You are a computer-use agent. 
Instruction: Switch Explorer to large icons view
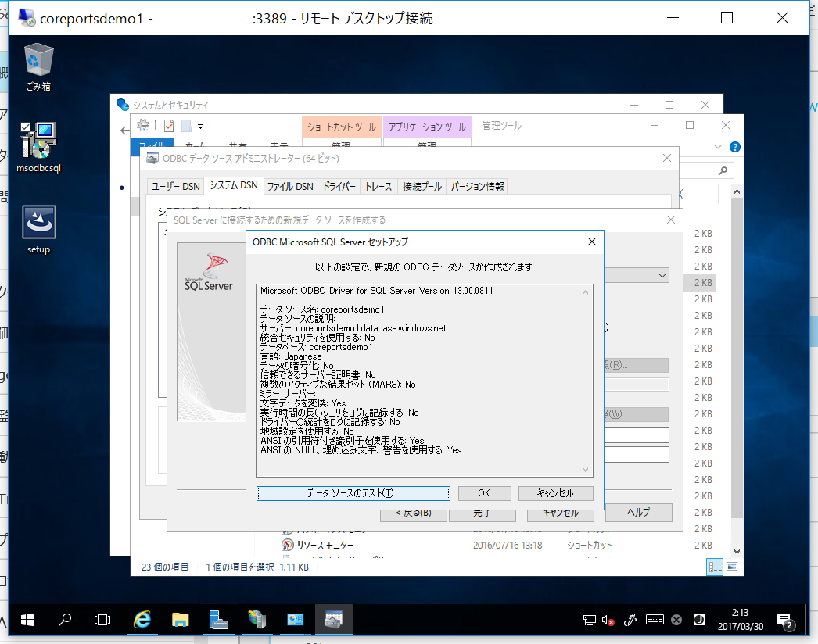tap(732, 567)
